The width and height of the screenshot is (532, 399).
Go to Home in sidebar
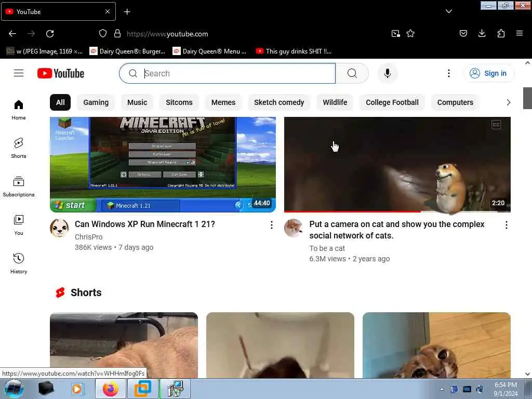[19, 110]
